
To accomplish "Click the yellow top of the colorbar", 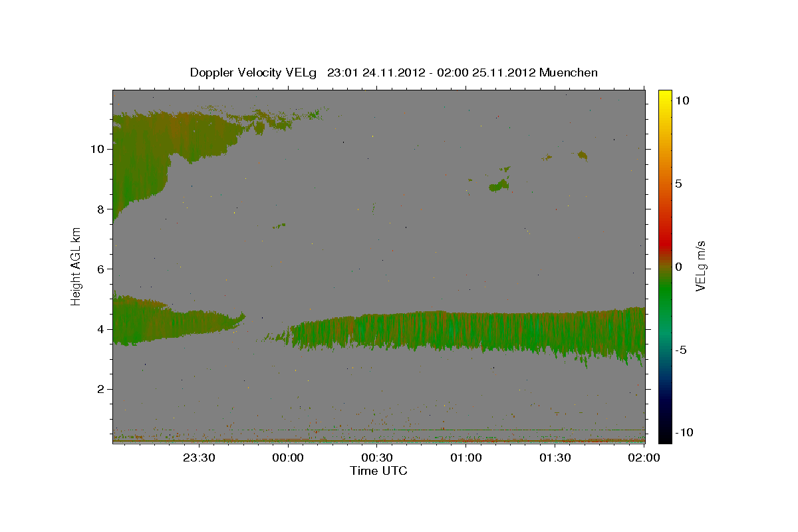I will [665, 96].
